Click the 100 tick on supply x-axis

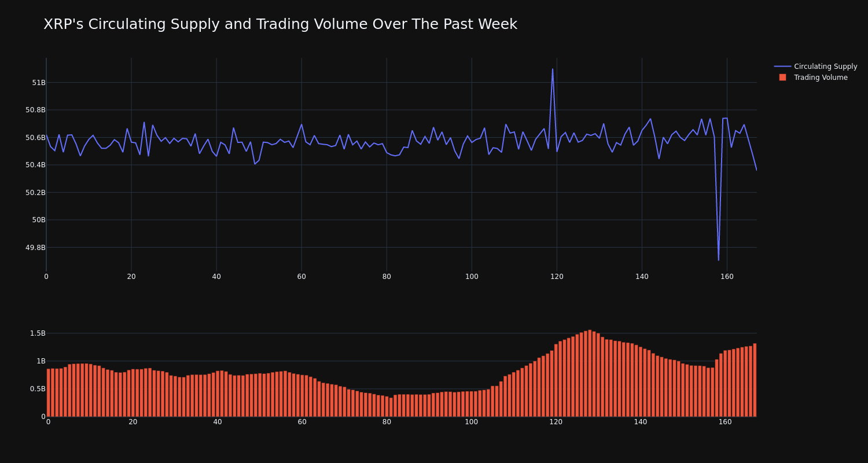(x=472, y=277)
